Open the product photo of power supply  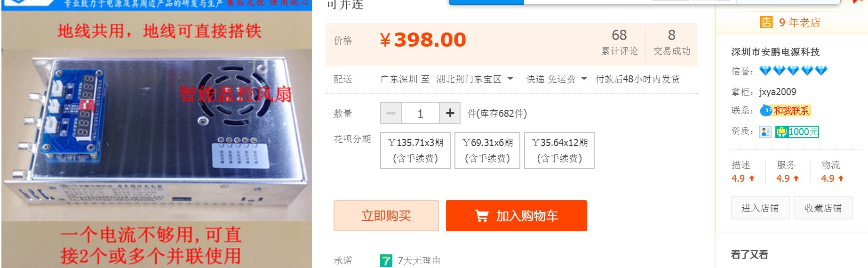tap(157, 134)
